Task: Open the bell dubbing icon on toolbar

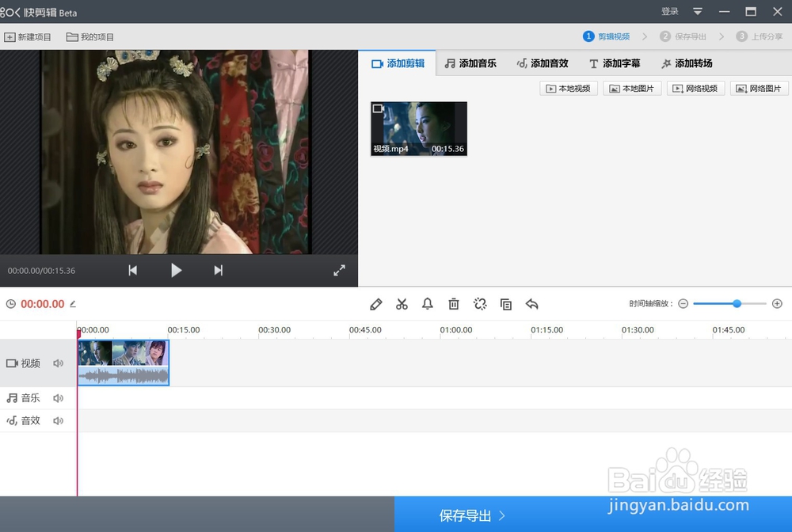Action: 428,303
